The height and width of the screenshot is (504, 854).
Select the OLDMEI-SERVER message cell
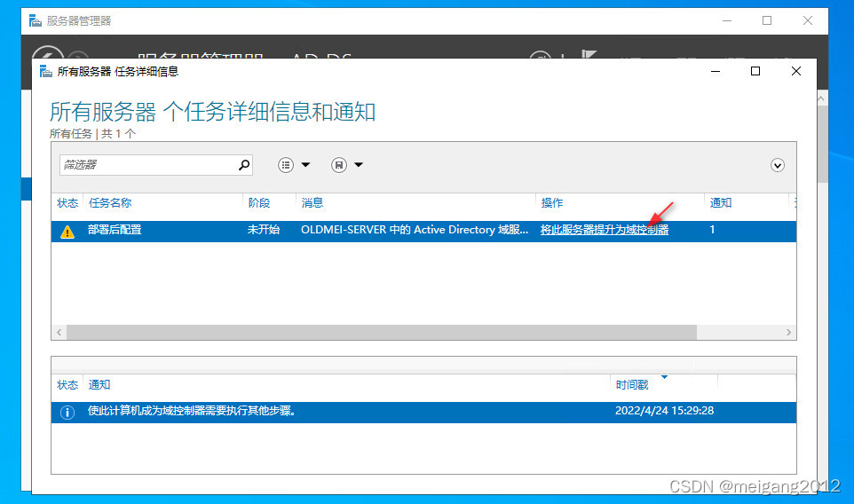pos(415,230)
